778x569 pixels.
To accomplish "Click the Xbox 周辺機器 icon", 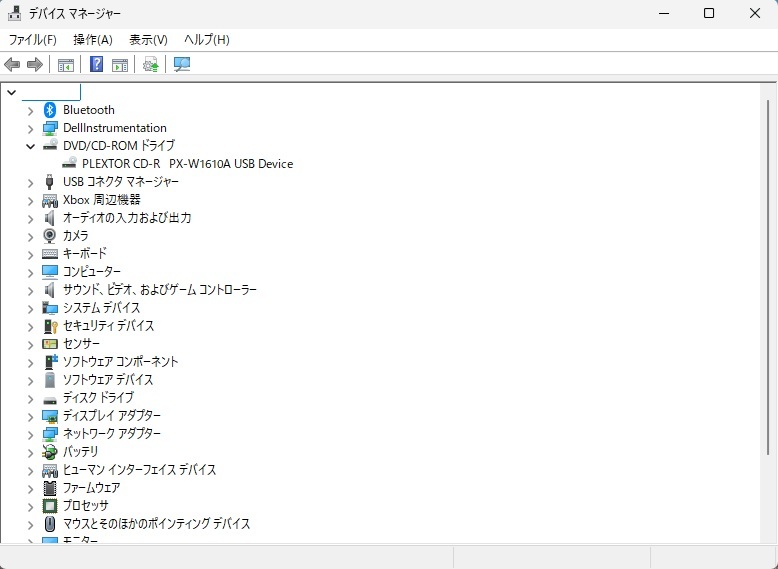I will coord(50,200).
